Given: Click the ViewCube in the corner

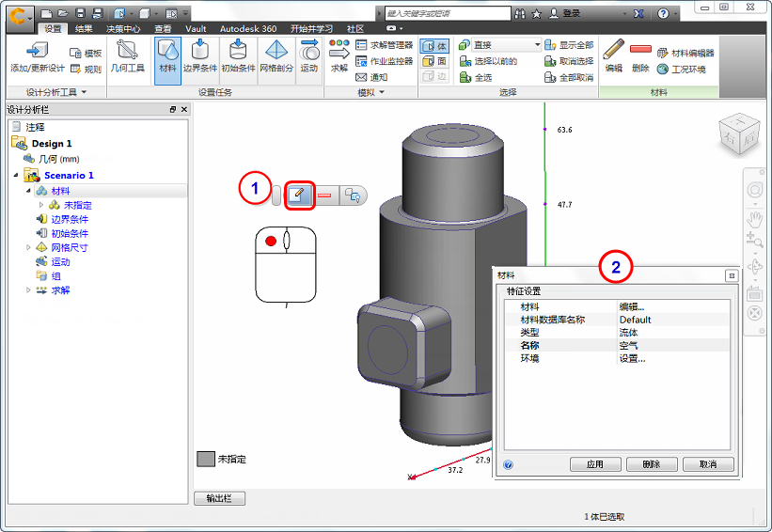Looking at the screenshot, I should coord(738,134).
